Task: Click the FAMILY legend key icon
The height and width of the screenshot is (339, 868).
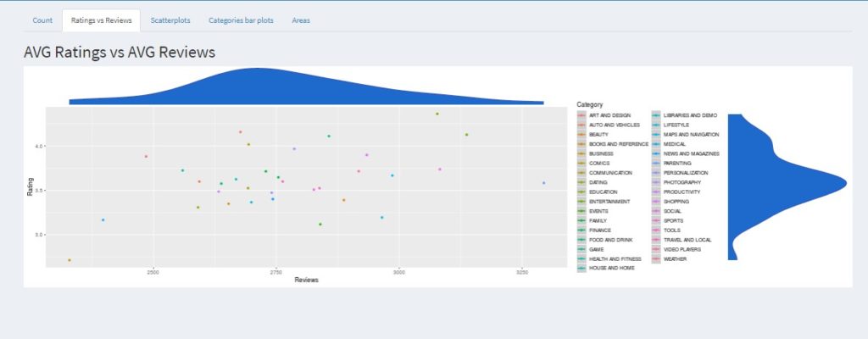Action: (x=581, y=220)
